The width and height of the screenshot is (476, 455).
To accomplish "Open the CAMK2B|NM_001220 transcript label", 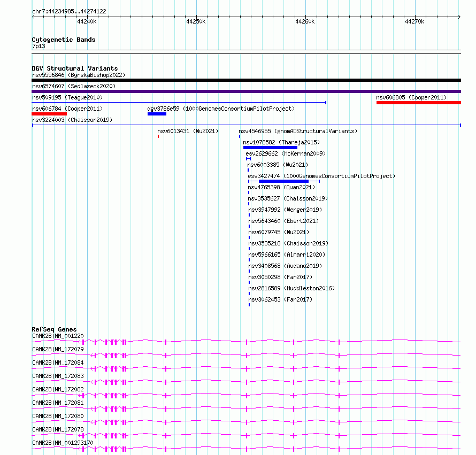I will pyautogui.click(x=58, y=336).
